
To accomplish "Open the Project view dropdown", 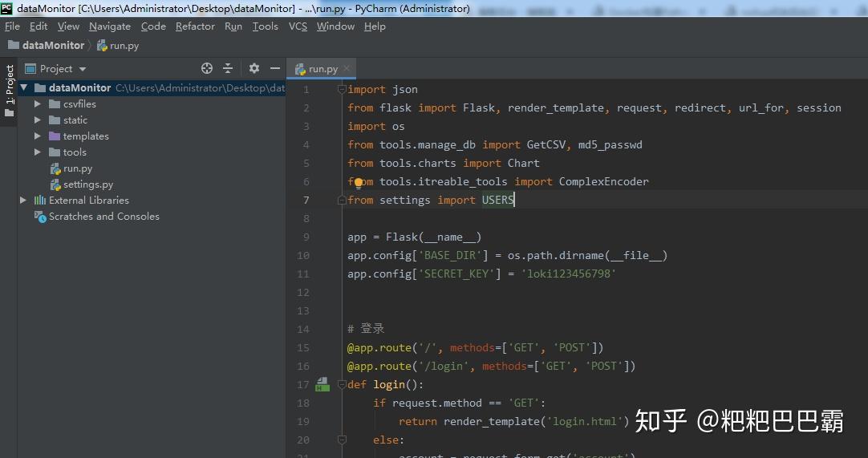I will tap(55, 69).
